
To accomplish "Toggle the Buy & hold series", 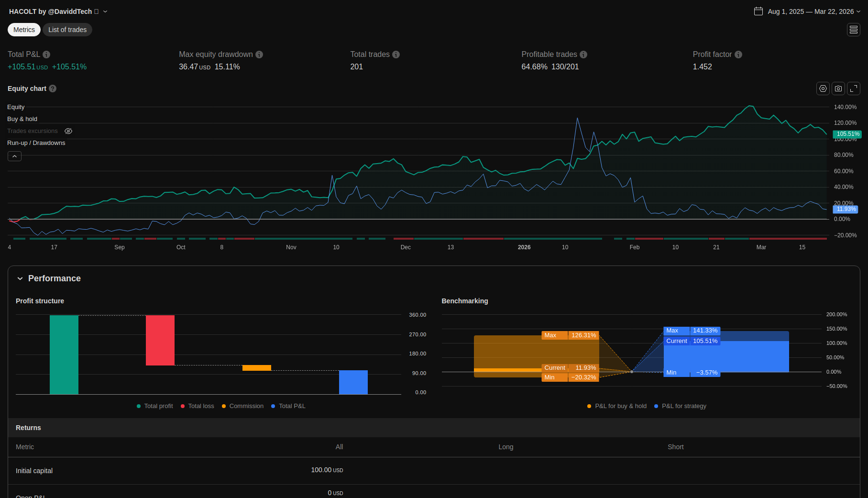I will point(22,119).
